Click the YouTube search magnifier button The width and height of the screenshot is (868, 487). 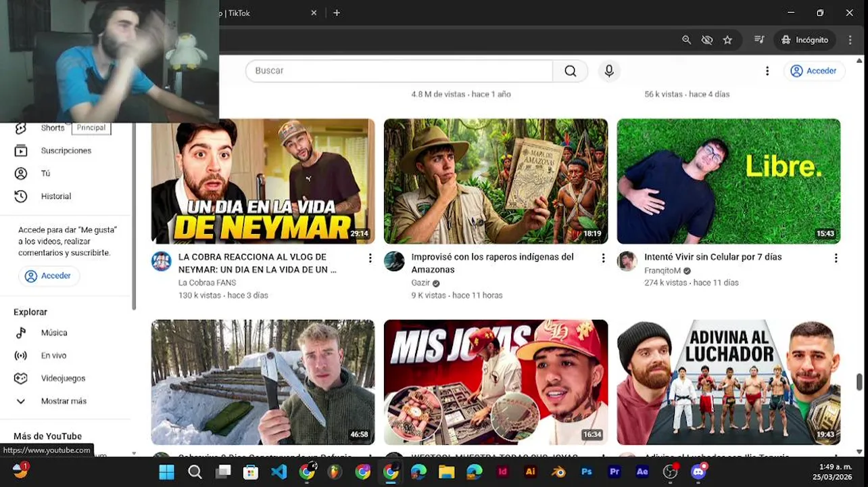tap(570, 71)
